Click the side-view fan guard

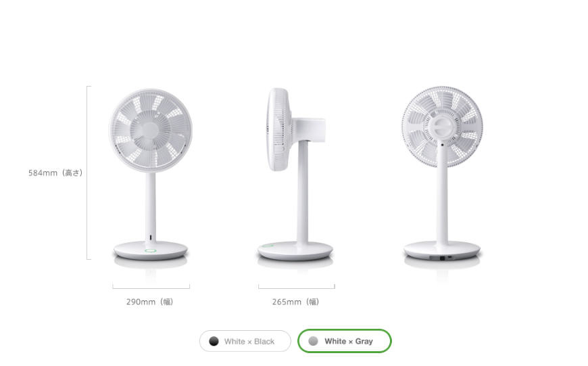tap(279, 129)
